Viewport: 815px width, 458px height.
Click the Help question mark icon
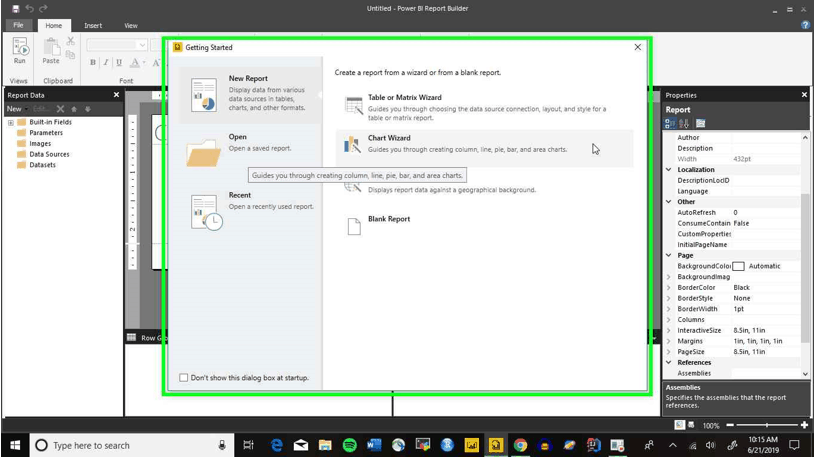pos(805,25)
